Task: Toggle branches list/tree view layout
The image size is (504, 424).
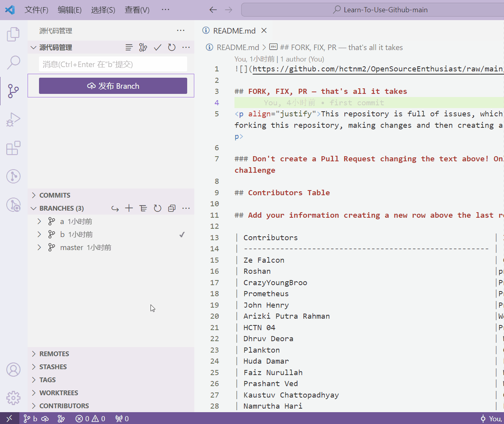Action: pyautogui.click(x=143, y=208)
